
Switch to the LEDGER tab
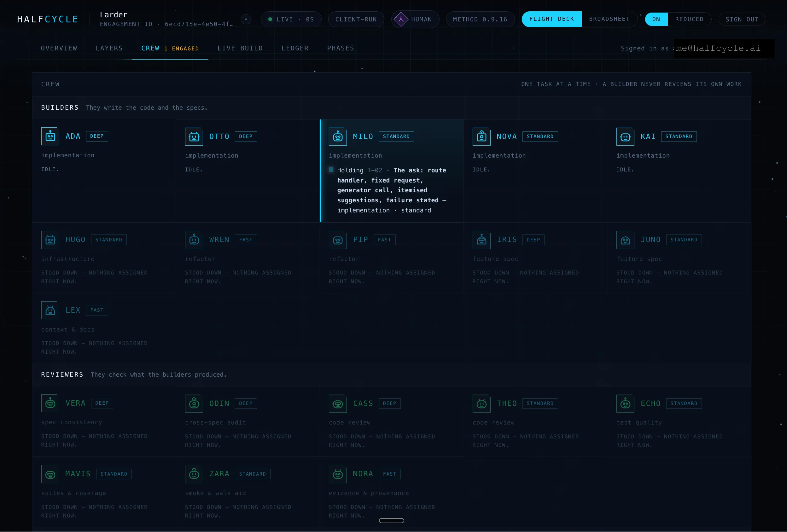point(295,49)
